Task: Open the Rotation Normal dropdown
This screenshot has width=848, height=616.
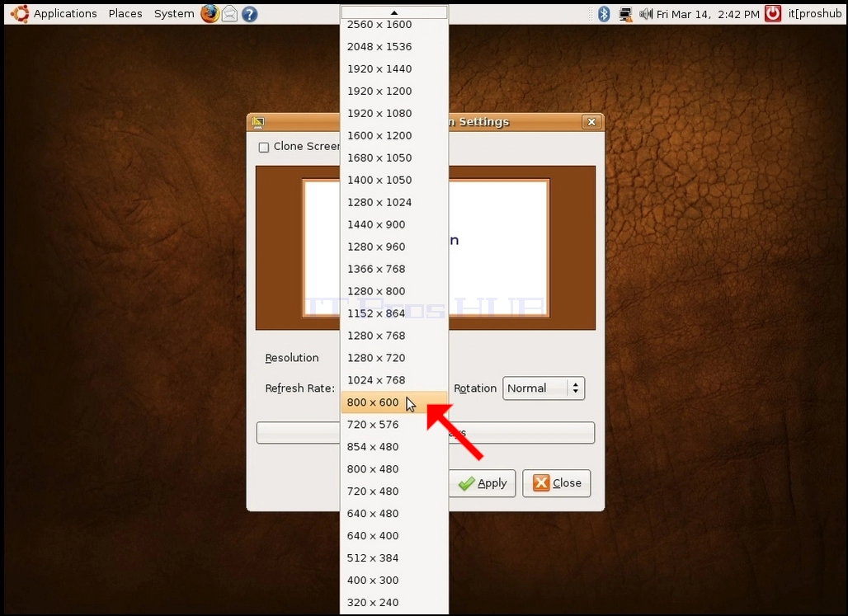Action: click(x=544, y=388)
